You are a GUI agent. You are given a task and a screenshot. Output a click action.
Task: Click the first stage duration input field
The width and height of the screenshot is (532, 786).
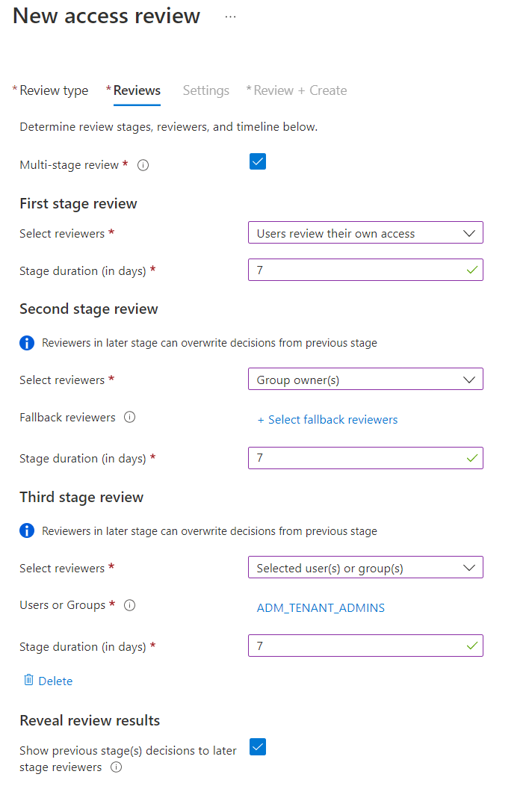365,270
